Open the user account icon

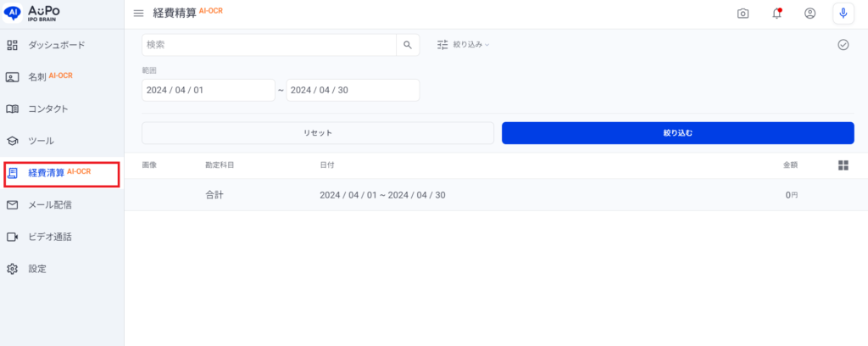click(810, 14)
